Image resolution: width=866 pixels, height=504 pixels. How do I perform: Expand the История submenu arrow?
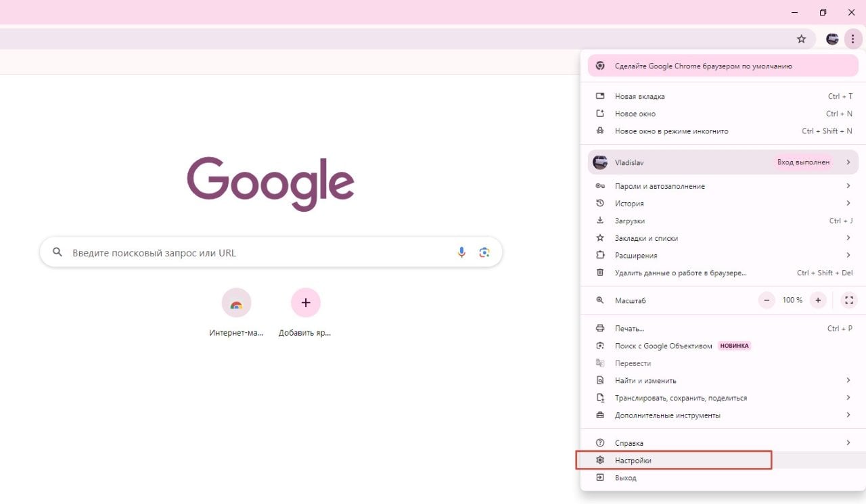click(x=848, y=203)
